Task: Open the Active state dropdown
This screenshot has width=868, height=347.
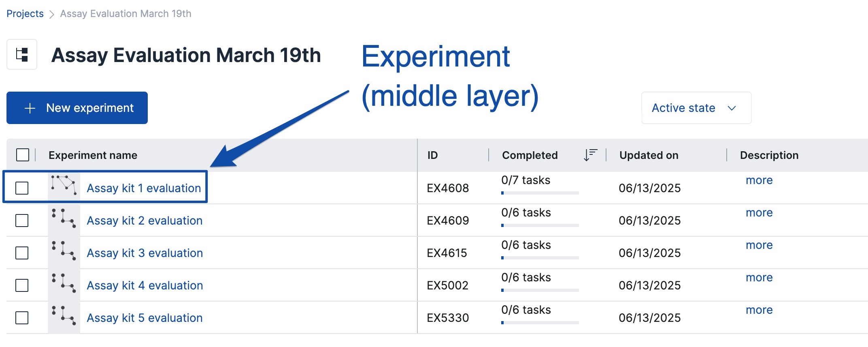Action: click(x=696, y=108)
